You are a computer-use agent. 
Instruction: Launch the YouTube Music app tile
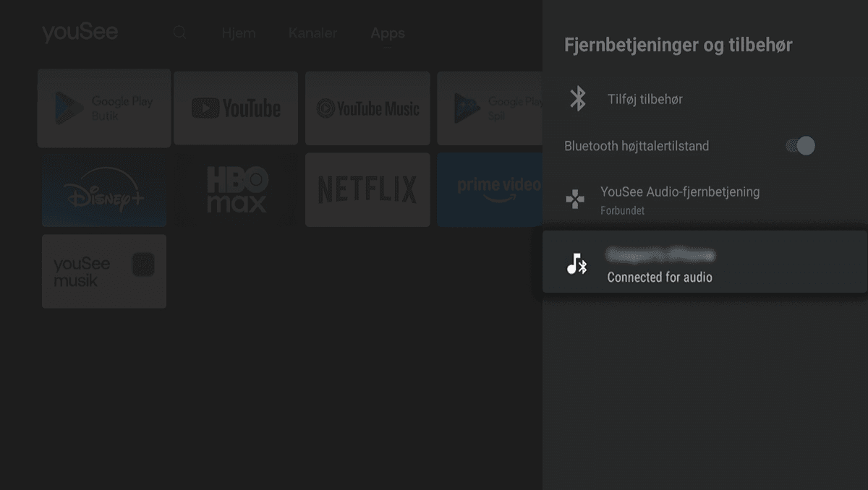click(367, 108)
